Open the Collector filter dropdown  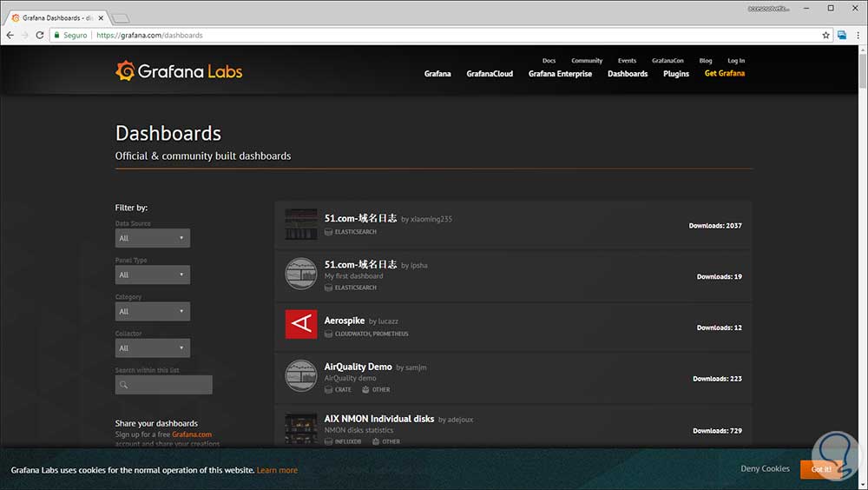[x=152, y=348]
